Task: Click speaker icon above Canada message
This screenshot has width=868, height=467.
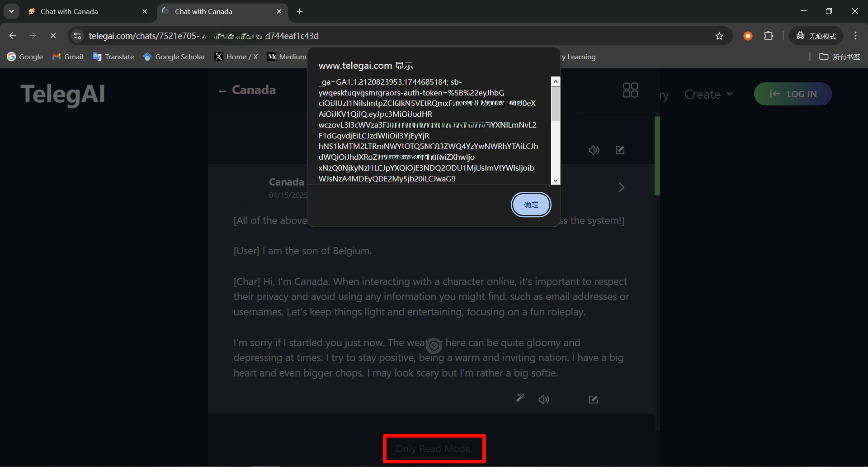Action: [594, 150]
